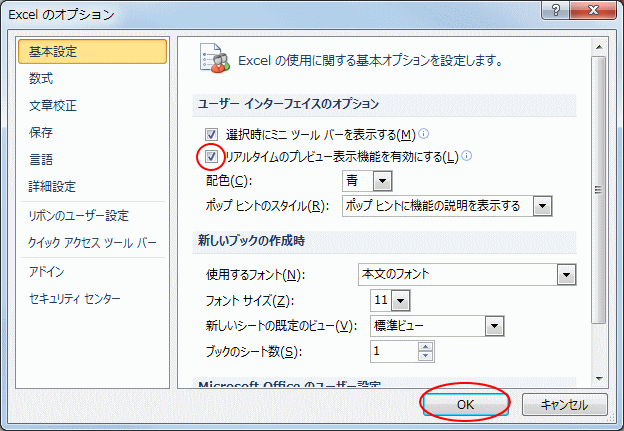Click the ブックのシート数 input field

[x=394, y=351]
